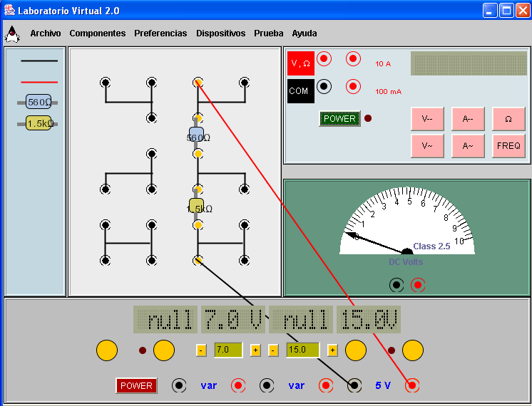Increase the 15.0 voltage with plus
Image resolution: width=532 pixels, height=406 pixels.
pos(332,350)
